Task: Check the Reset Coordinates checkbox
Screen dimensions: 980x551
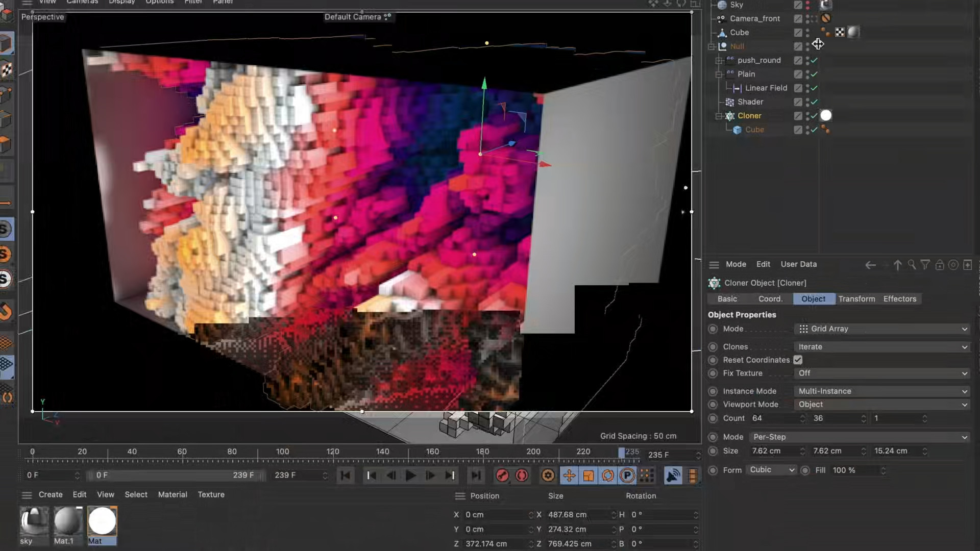Action: point(798,360)
